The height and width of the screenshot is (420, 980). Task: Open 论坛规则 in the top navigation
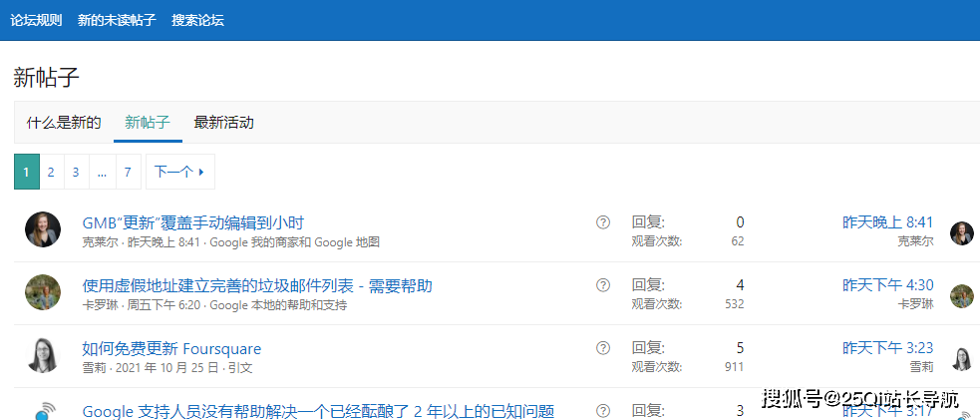tap(36, 20)
